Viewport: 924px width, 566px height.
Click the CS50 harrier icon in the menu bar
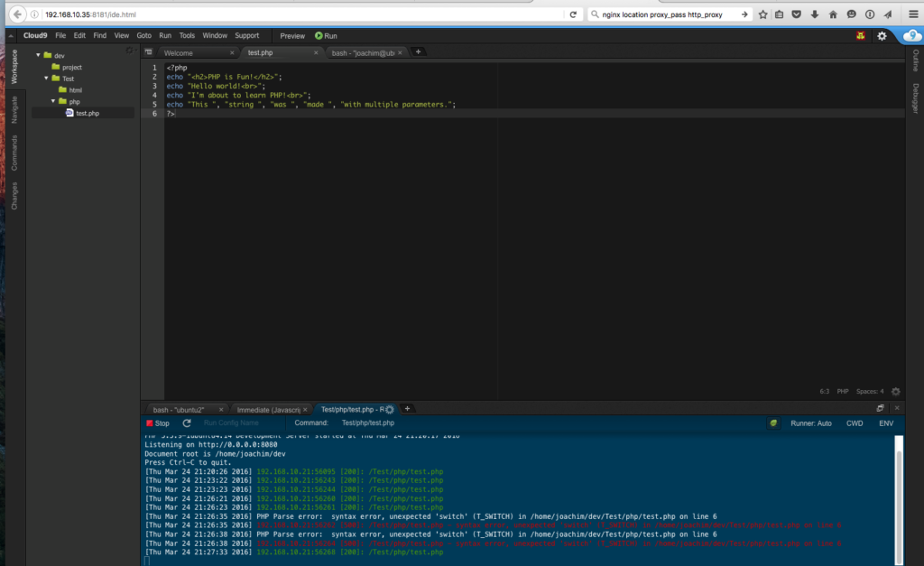click(859, 35)
